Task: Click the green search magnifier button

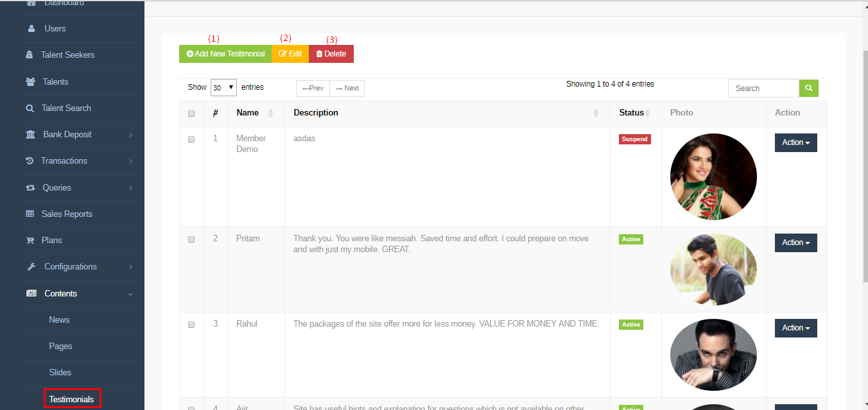Action: tap(809, 89)
